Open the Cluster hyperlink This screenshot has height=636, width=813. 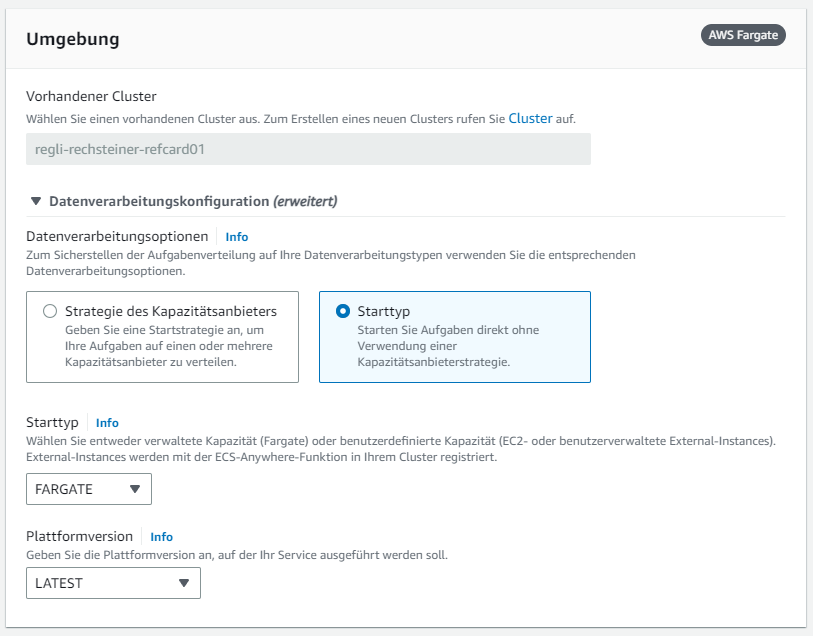pos(530,118)
